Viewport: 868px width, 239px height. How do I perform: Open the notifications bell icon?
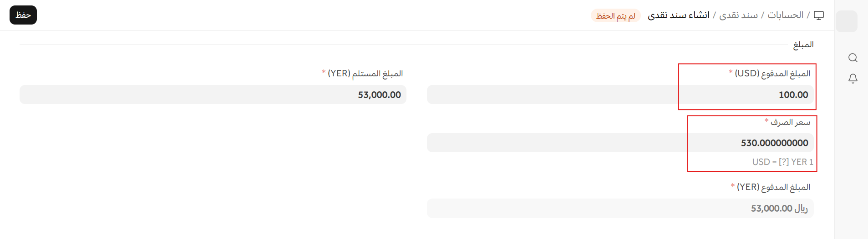(x=853, y=79)
